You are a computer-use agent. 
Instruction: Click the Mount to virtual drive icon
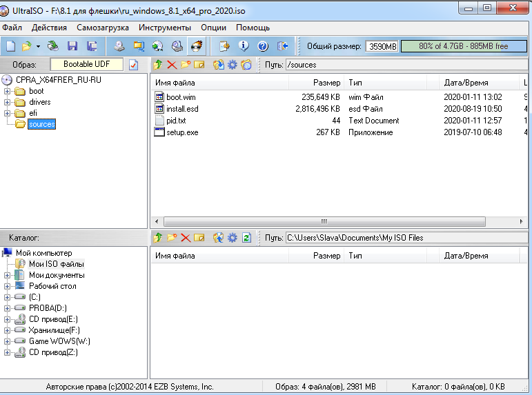coord(177,46)
